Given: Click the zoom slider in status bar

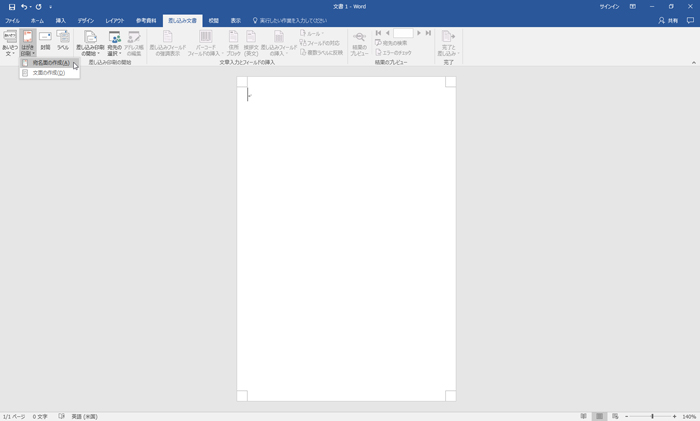Looking at the screenshot, I should [652, 416].
